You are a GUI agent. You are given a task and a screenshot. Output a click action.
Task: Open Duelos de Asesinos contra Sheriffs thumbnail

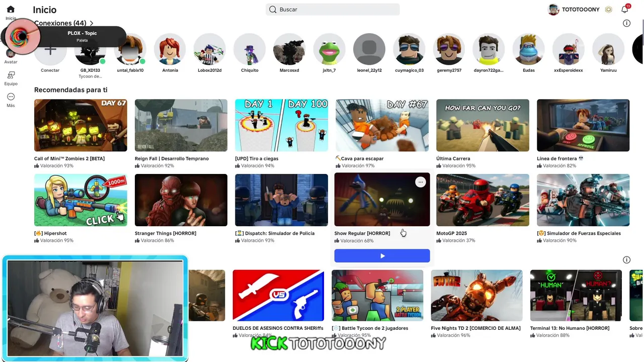pyautogui.click(x=278, y=296)
